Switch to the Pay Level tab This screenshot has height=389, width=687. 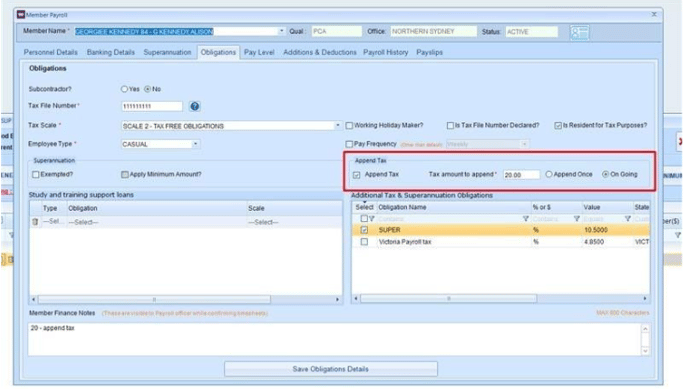click(259, 52)
